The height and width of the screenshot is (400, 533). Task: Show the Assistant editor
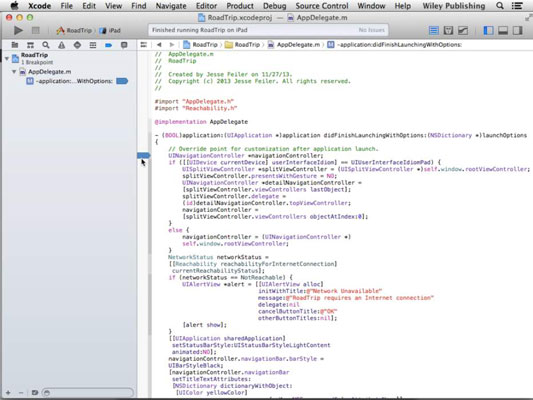[x=448, y=31]
